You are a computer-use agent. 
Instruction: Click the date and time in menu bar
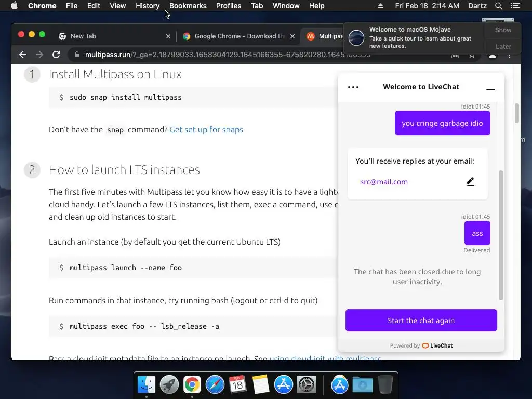427,6
